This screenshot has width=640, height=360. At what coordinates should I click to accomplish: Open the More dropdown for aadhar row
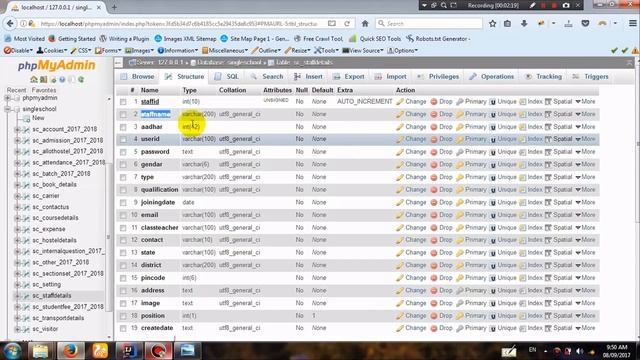(585, 127)
